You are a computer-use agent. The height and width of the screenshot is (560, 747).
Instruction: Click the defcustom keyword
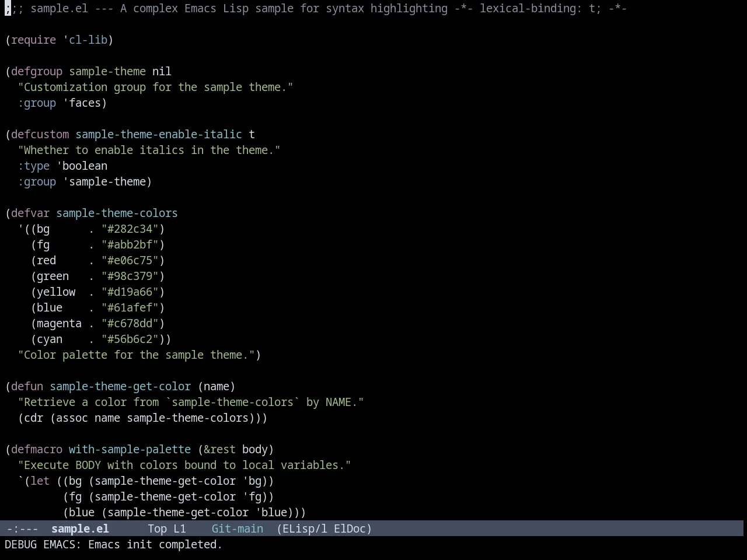click(x=40, y=134)
